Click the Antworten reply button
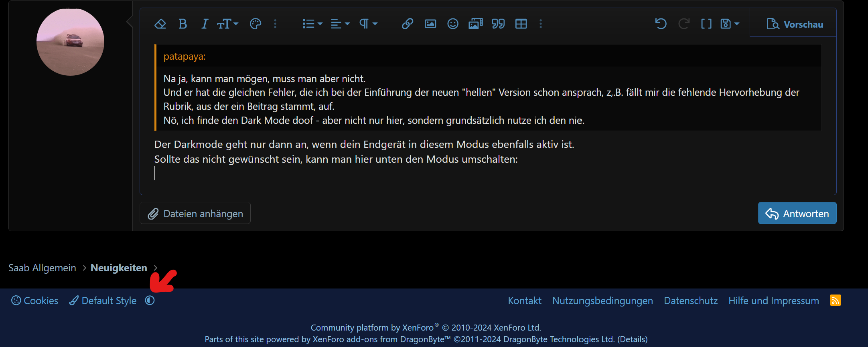This screenshot has height=347, width=868. point(797,213)
